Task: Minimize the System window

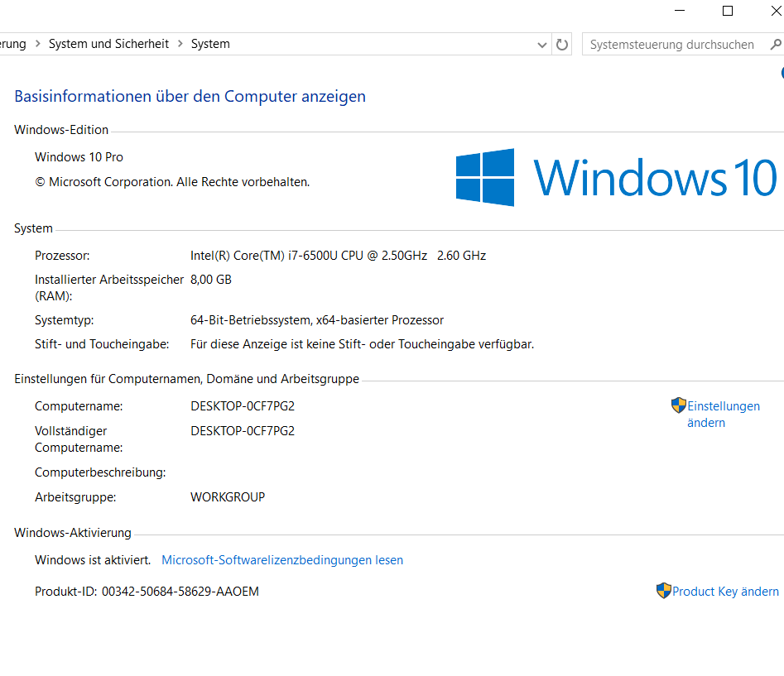Action: (680, 11)
